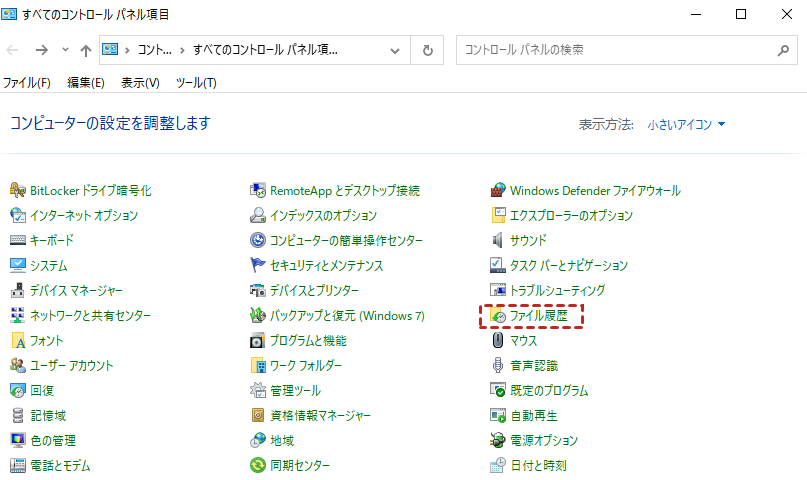Click the ワーク フォルダー icon
807x480 pixels.
258,365
